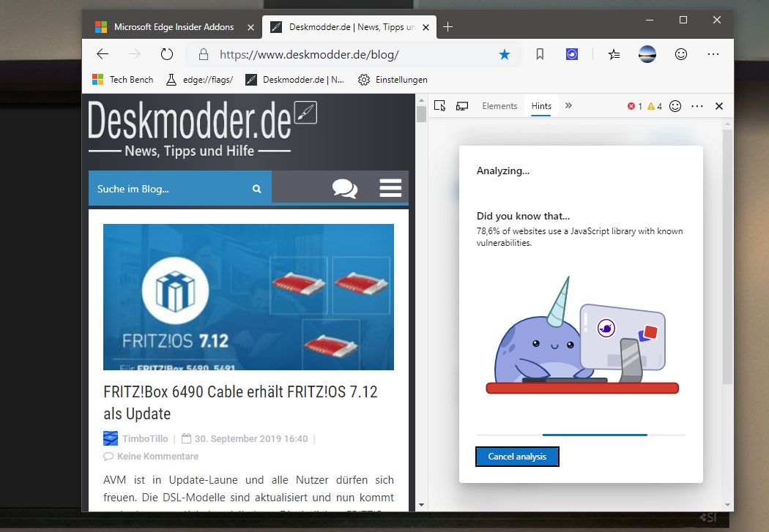Minimize the Edge browser window
The image size is (769, 532).
click(650, 20)
